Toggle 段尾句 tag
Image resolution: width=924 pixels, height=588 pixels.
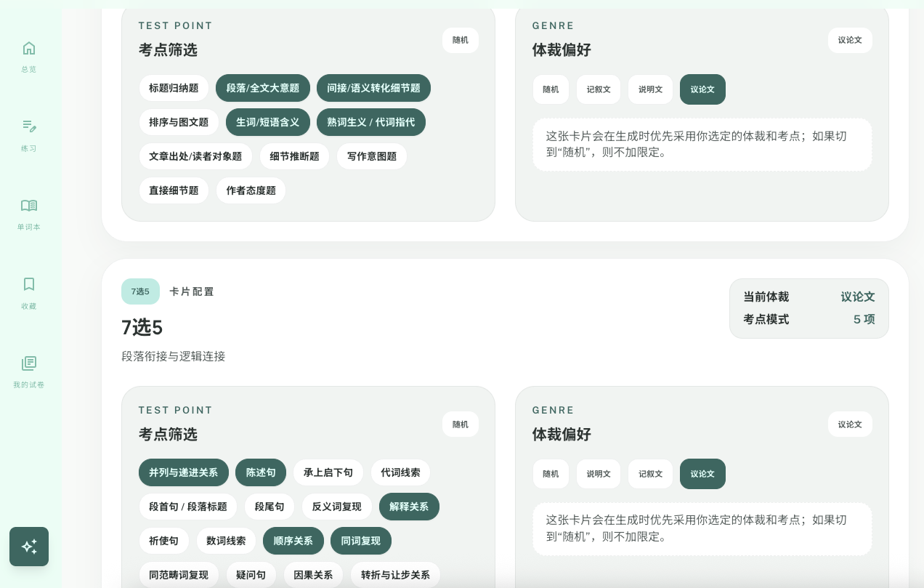click(269, 507)
